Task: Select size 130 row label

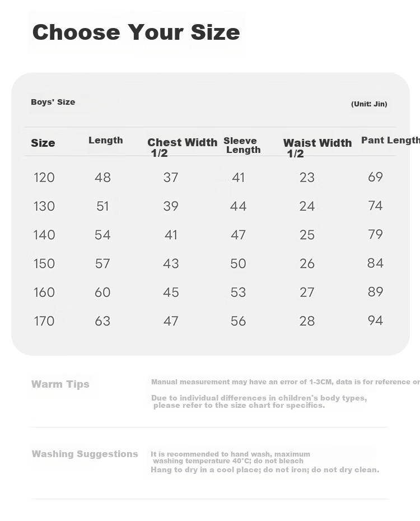Action: 44,206
